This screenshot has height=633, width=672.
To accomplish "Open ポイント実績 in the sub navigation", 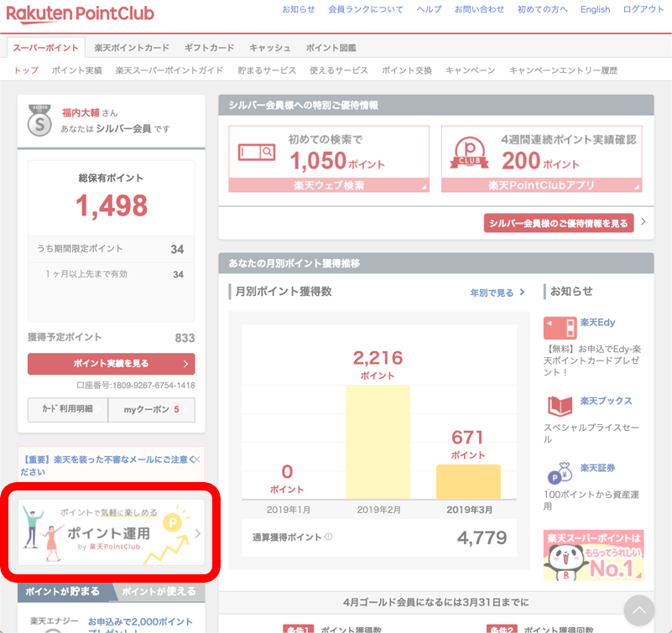I will point(77,70).
